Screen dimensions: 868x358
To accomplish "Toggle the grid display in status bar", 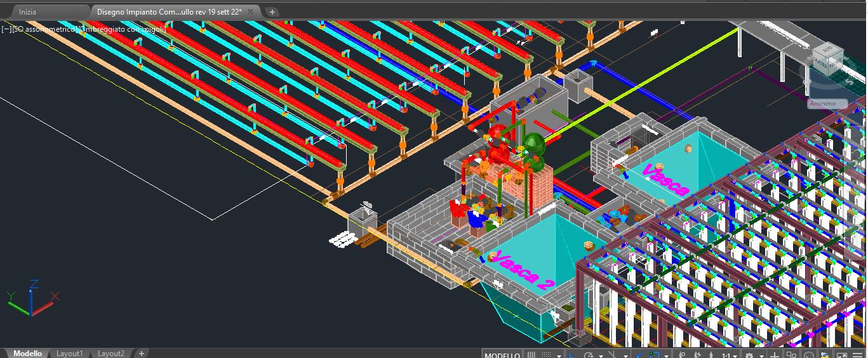I will pos(531,355).
